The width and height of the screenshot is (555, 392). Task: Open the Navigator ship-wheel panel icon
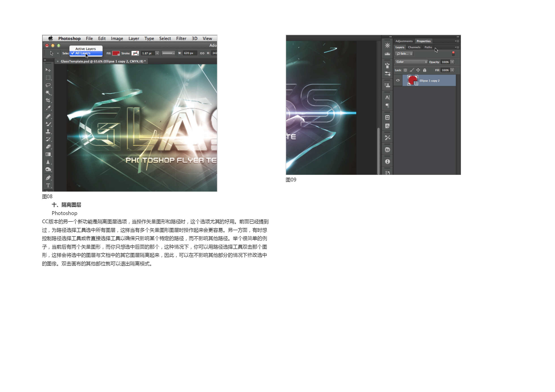tap(387, 45)
